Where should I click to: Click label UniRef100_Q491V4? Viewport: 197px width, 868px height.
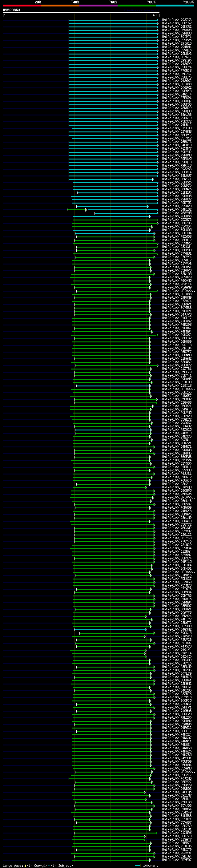coord(177,650)
